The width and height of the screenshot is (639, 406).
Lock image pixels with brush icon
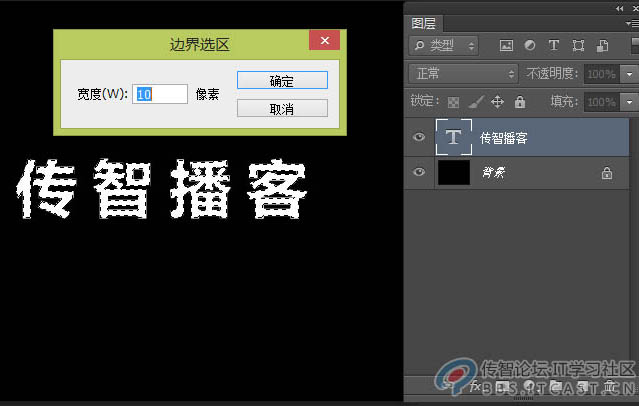click(x=476, y=102)
